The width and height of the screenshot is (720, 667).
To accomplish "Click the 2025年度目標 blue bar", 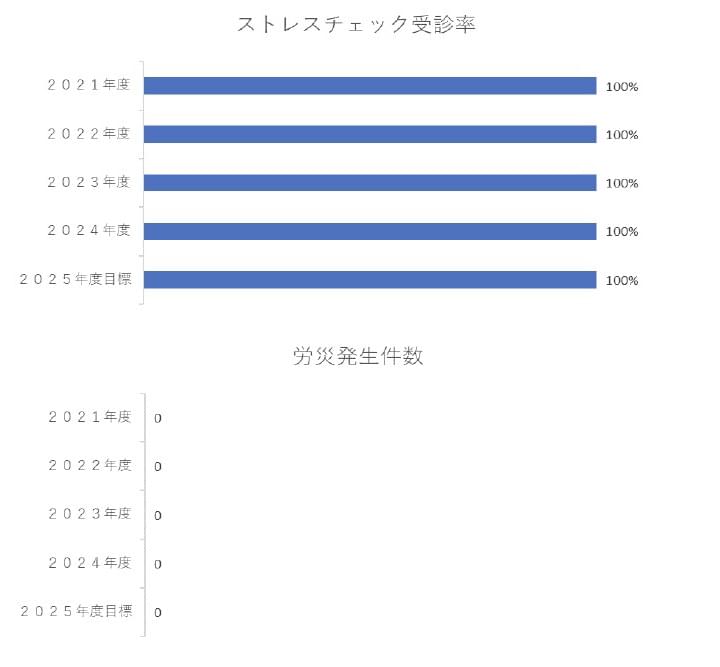I will coord(370,280).
